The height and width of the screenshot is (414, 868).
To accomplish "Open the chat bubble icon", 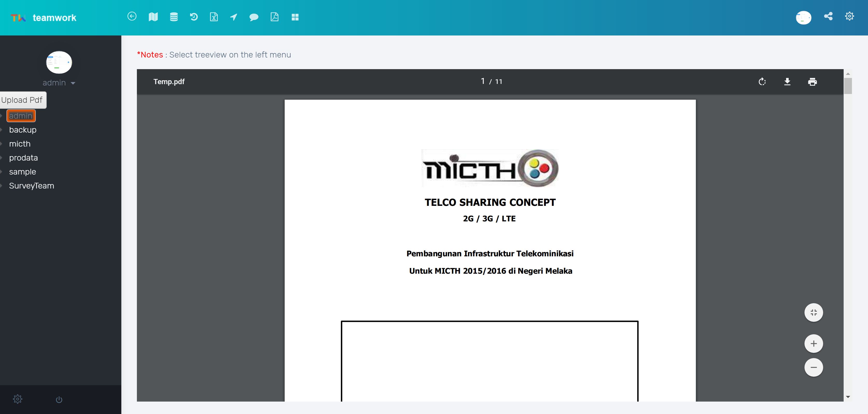I will [254, 17].
